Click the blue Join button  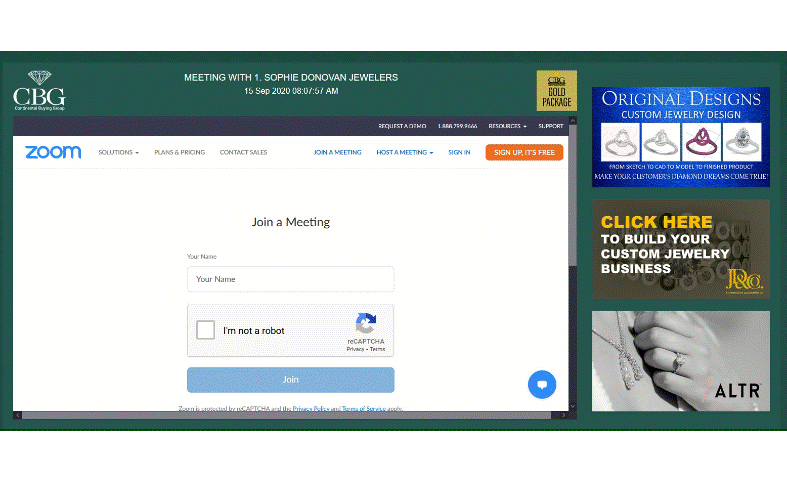pyautogui.click(x=291, y=380)
